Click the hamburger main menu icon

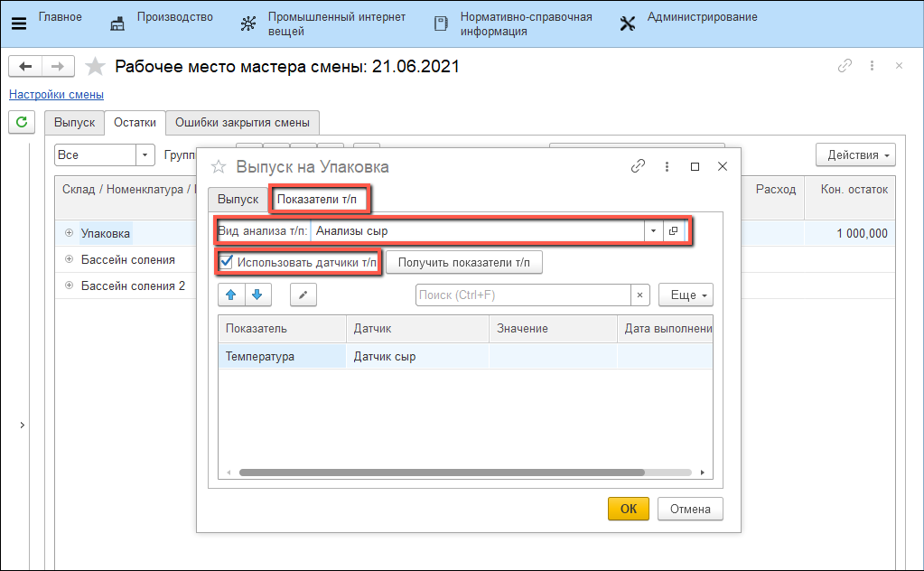click(18, 23)
